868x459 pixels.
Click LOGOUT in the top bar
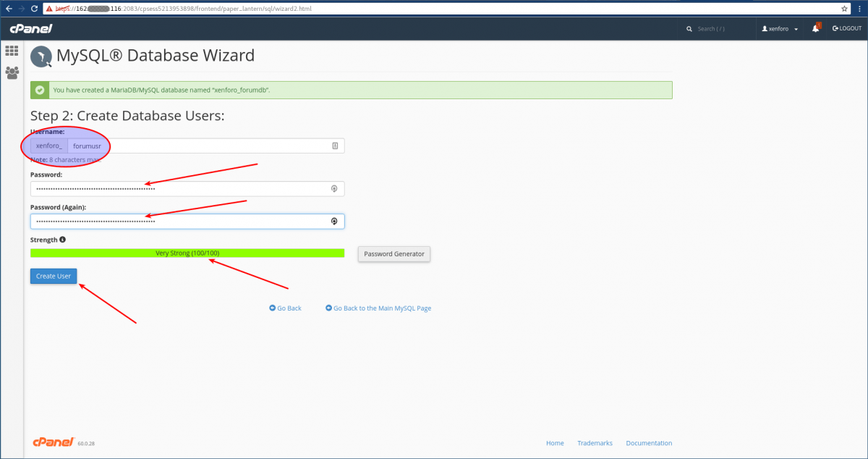click(846, 28)
